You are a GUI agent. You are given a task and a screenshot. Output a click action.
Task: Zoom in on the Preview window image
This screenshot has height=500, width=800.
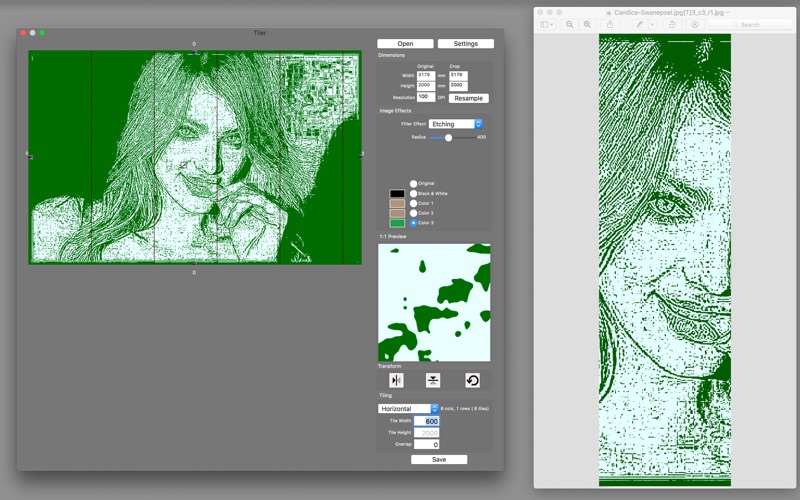(x=587, y=24)
